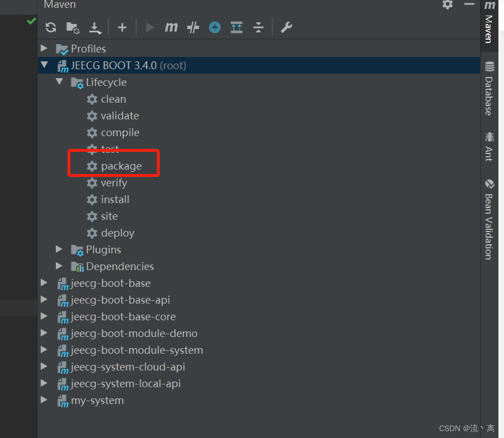This screenshot has height=438, width=504.
Task: Click JEECG BOOT root module icon
Action: click(63, 66)
